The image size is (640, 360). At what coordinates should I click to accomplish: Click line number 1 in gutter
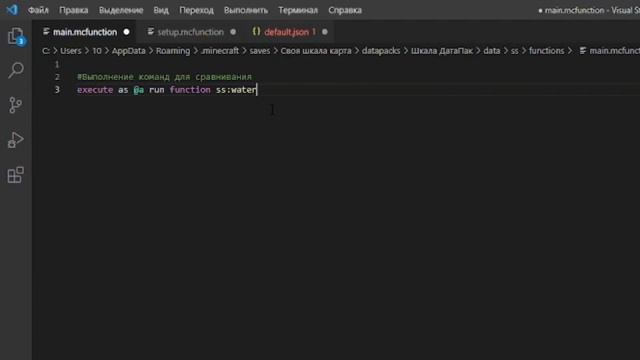point(57,64)
